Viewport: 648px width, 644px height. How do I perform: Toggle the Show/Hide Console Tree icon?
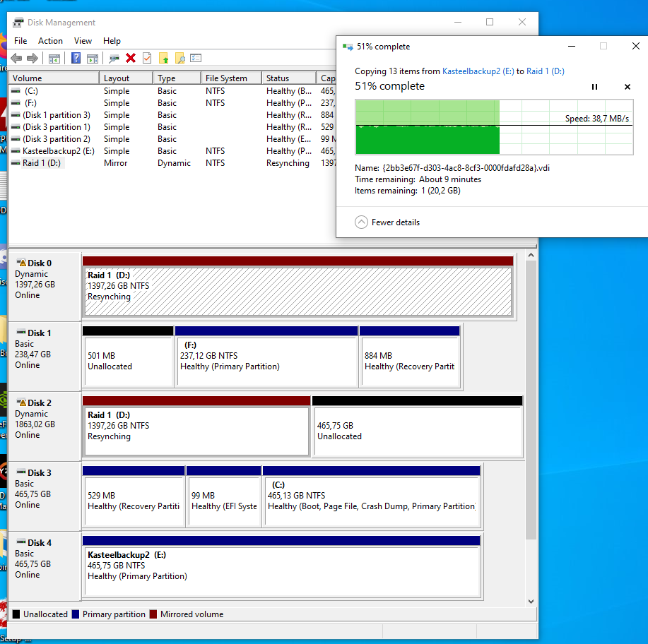pyautogui.click(x=54, y=59)
